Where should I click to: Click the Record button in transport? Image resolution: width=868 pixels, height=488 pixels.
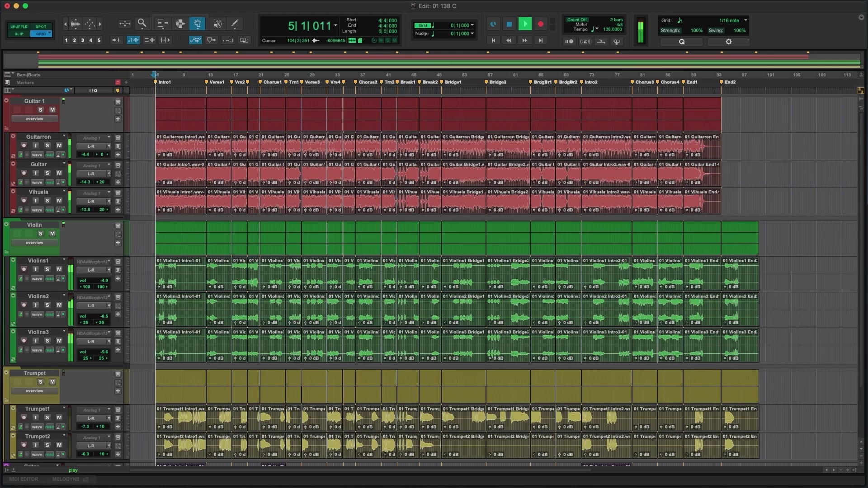point(540,24)
